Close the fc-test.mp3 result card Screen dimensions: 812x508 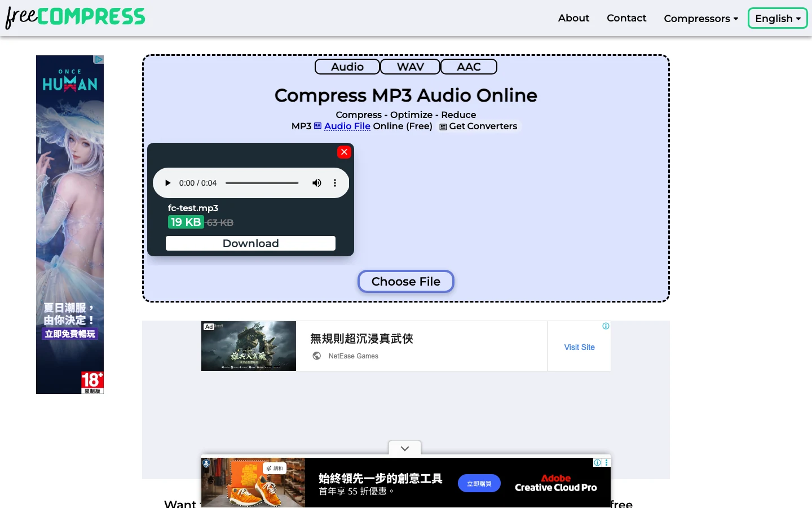(344, 152)
